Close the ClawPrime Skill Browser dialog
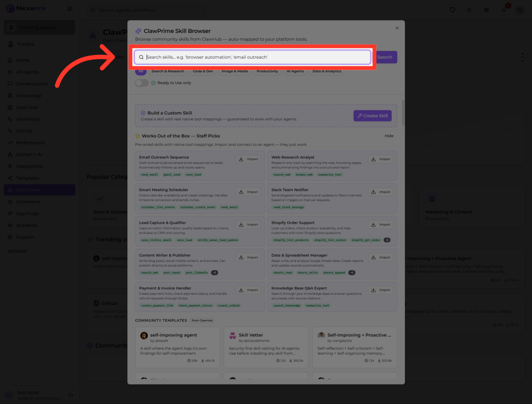 (x=397, y=28)
